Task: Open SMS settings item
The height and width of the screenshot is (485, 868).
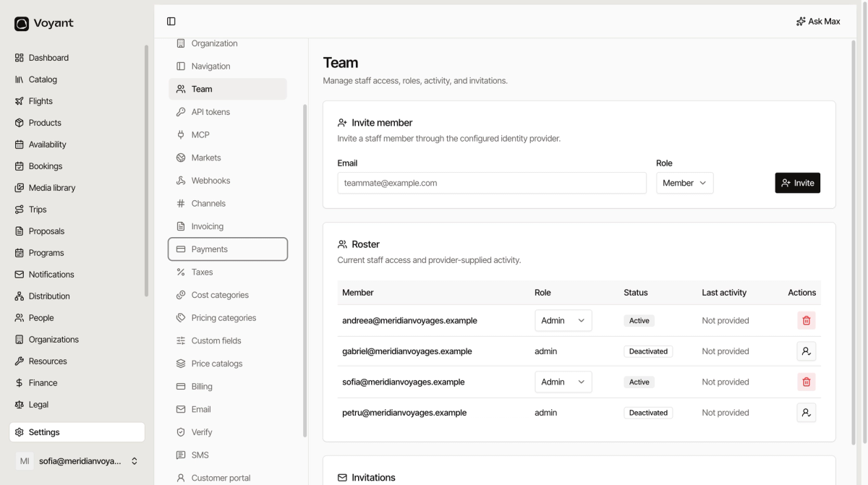Action: click(x=228, y=455)
